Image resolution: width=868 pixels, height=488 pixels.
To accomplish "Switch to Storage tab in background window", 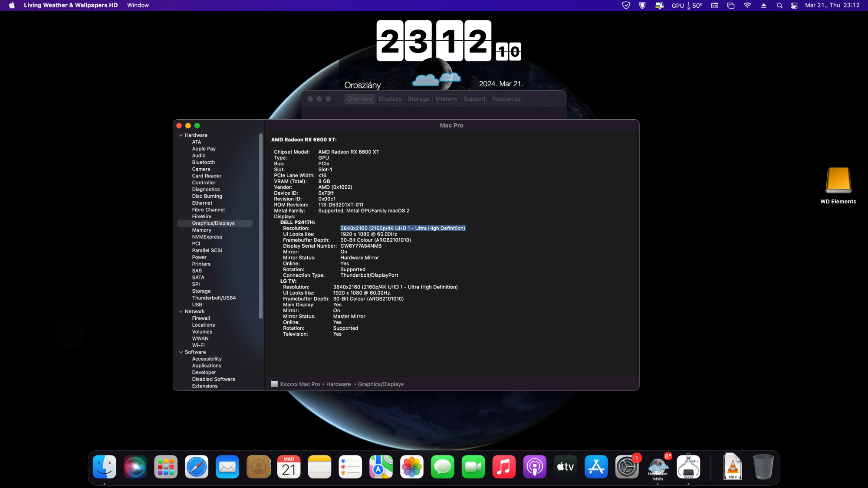I will point(418,99).
